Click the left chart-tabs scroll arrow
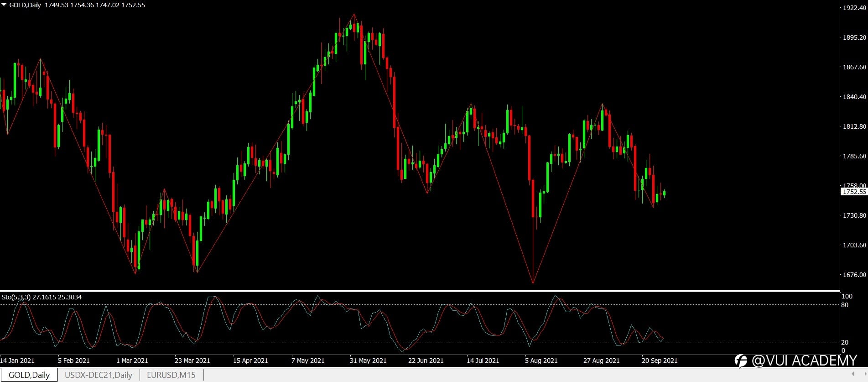 pos(853,374)
